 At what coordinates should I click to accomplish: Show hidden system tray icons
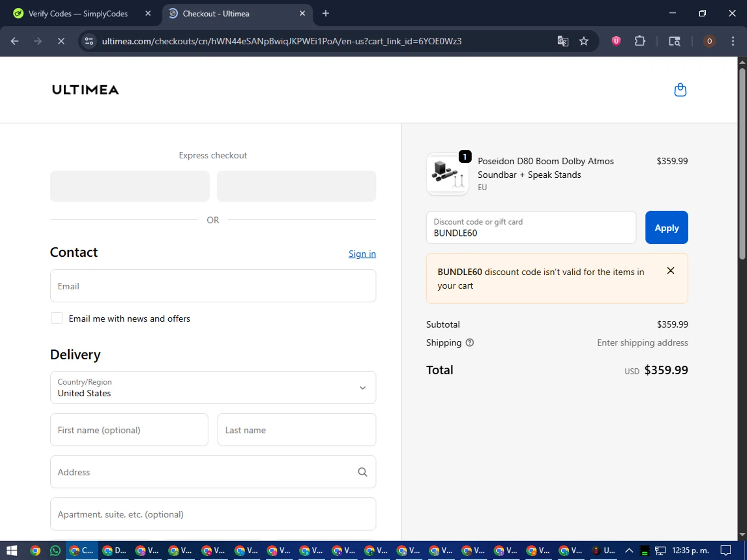pos(629,551)
